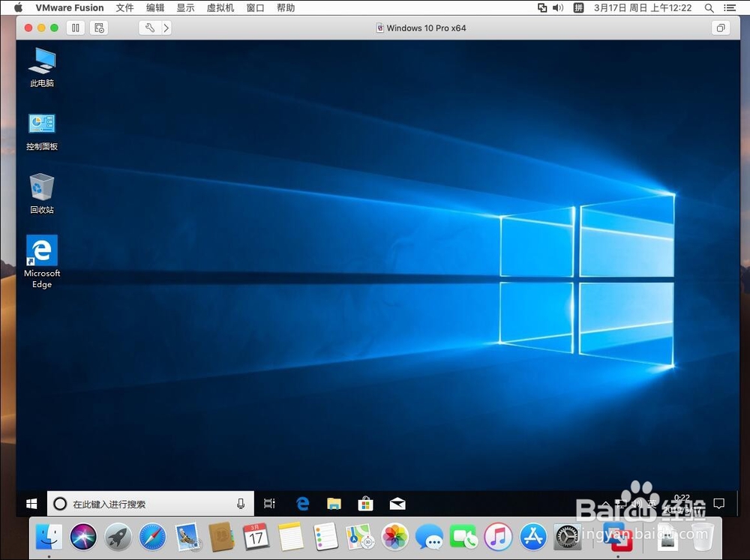Open Contacts book in the Dock
Viewport: 750px width, 560px height.
point(221,536)
